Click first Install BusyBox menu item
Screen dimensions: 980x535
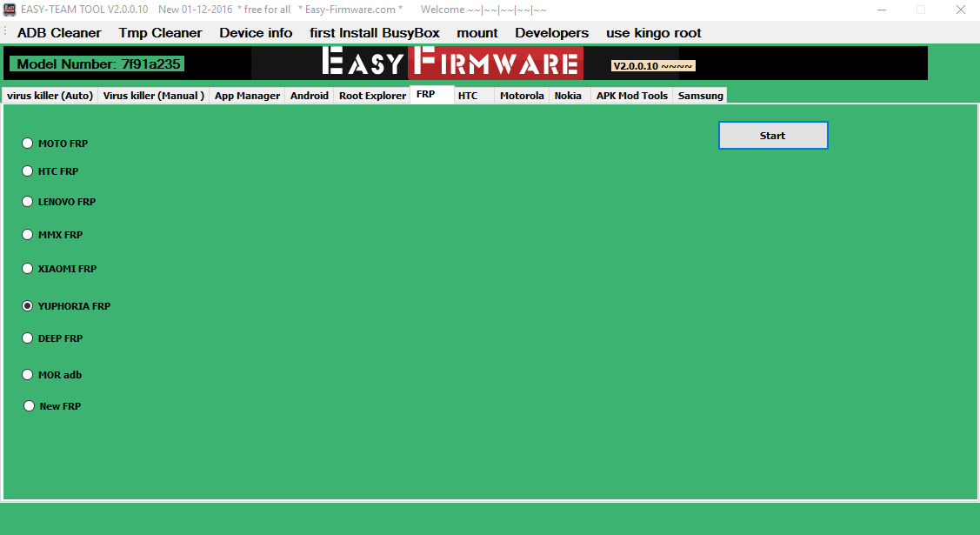[x=375, y=32]
